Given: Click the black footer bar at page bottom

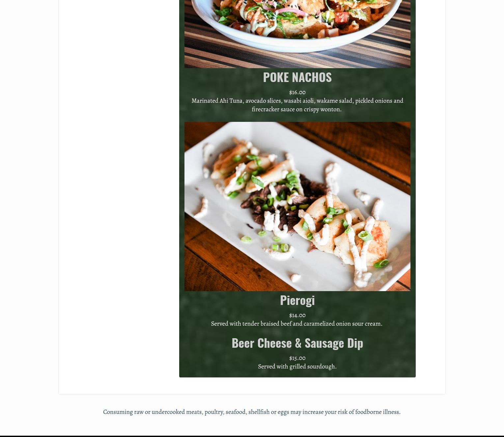Looking at the screenshot, I should click(x=252, y=436).
